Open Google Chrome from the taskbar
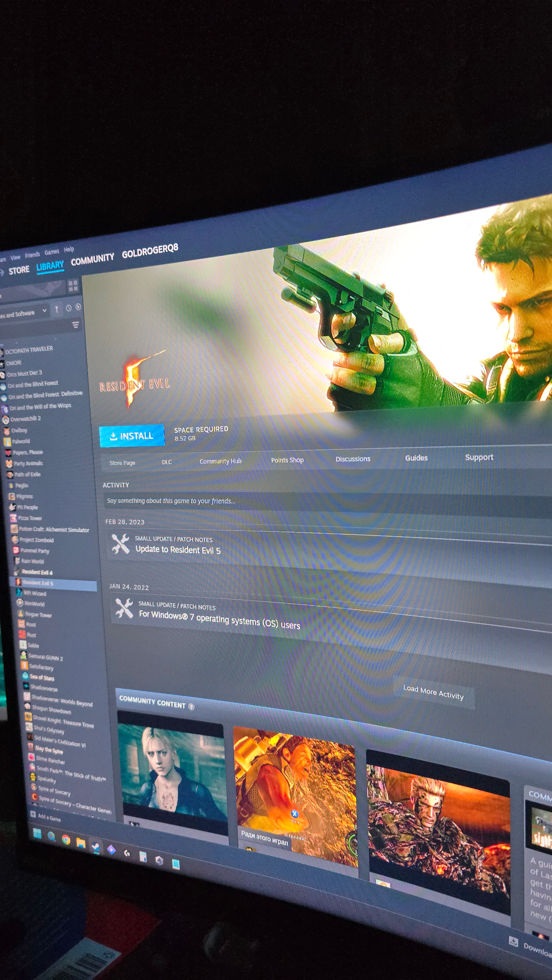Screen dimensions: 552x980 coord(66,840)
